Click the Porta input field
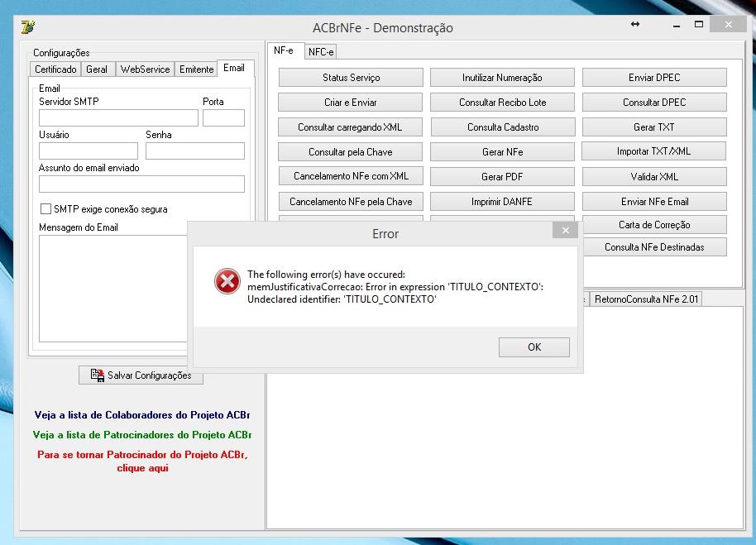Image resolution: width=756 pixels, height=545 pixels. pyautogui.click(x=223, y=118)
